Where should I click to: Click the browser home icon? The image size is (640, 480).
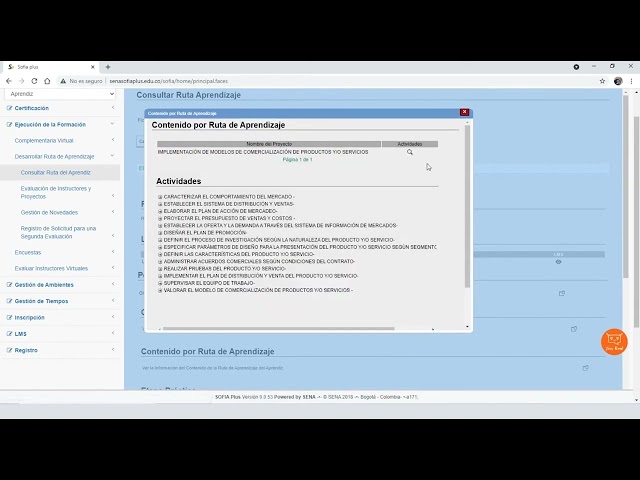pos(47,81)
